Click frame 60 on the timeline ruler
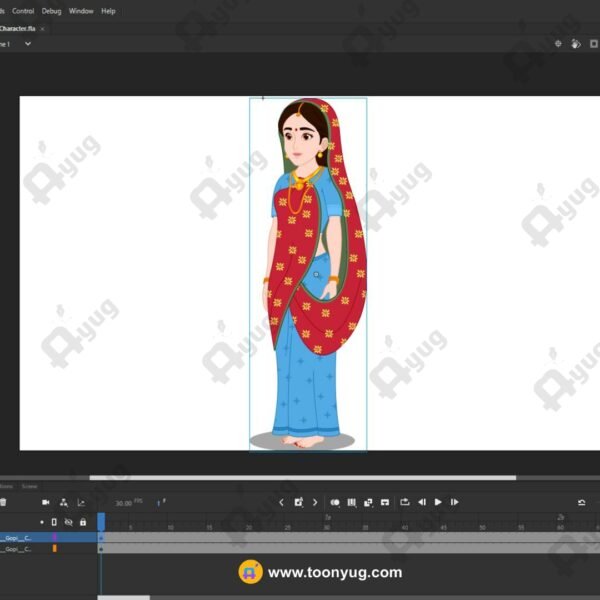The width and height of the screenshot is (600, 600). (x=560, y=527)
